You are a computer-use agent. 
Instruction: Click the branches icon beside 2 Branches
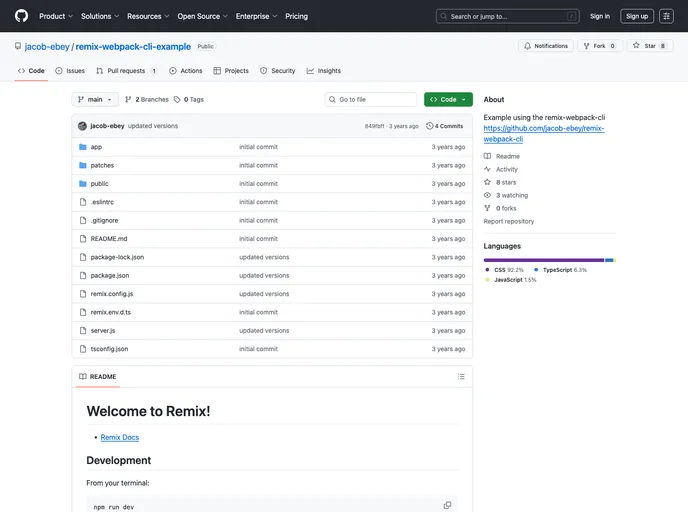click(x=128, y=100)
